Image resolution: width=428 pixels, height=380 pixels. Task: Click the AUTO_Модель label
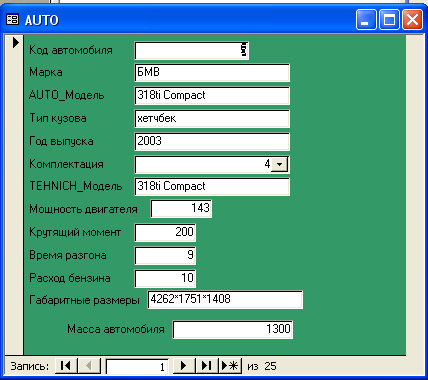click(67, 95)
